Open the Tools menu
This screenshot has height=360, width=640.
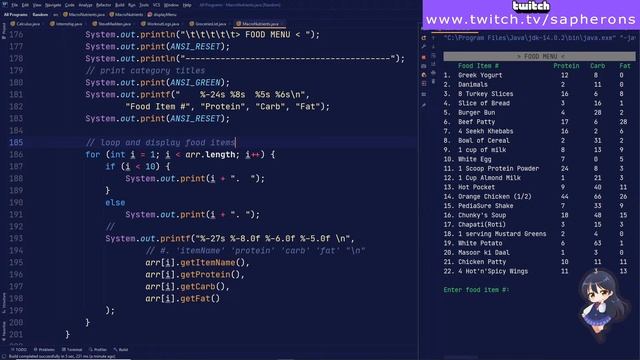(144, 5)
